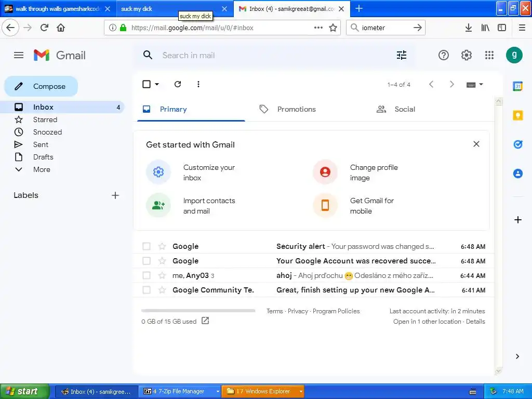The width and height of the screenshot is (532, 399).
Task: Select the Account recovered email checkbox
Action: 147,261
